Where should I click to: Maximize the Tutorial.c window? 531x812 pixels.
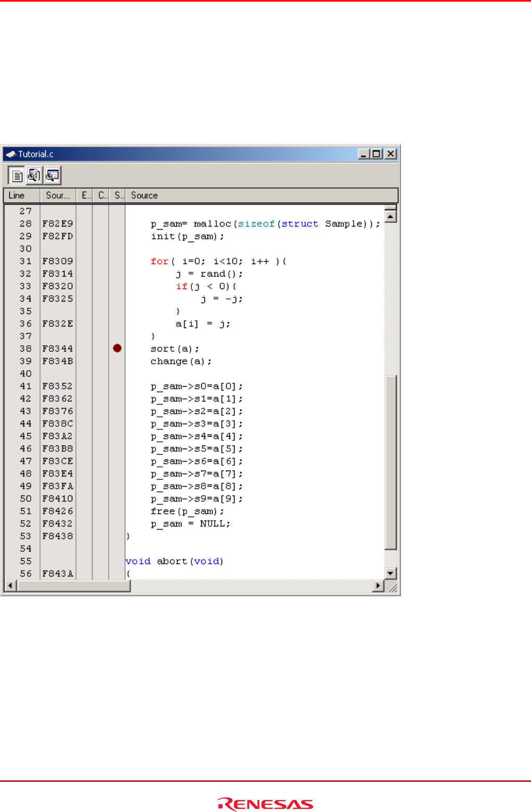pyautogui.click(x=377, y=154)
